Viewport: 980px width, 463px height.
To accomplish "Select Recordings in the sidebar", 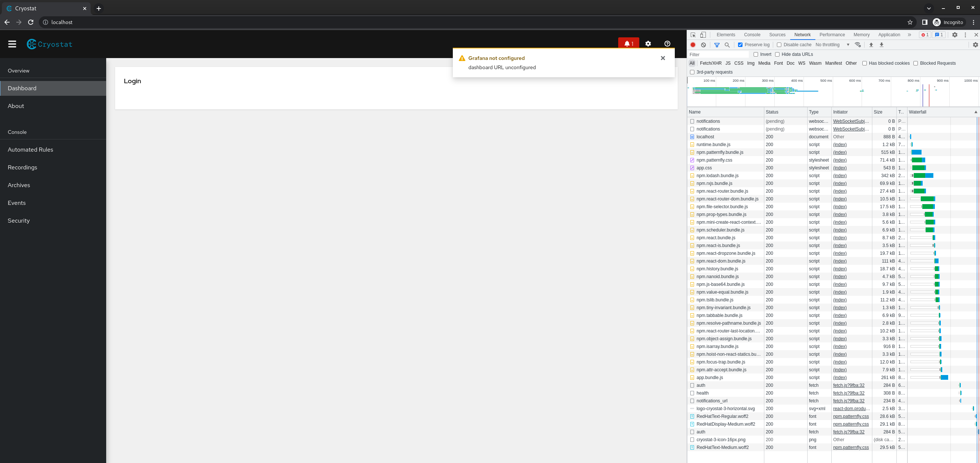I will [23, 168].
